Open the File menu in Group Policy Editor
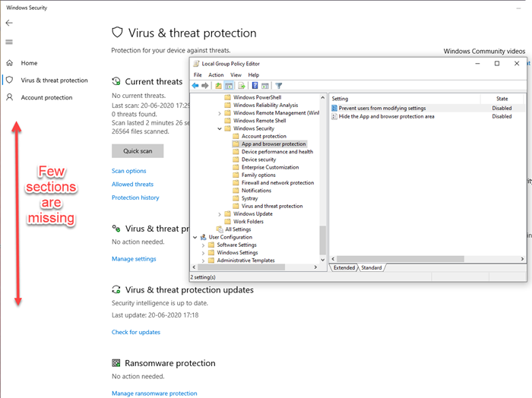Screen dimensions: 532x398 pos(198,74)
